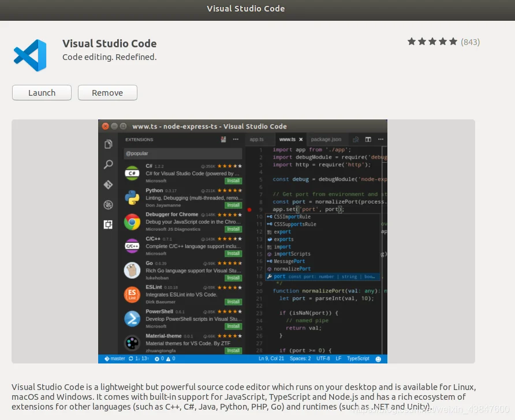
Task: Click the @popular extensions search field
Action: pos(183,153)
